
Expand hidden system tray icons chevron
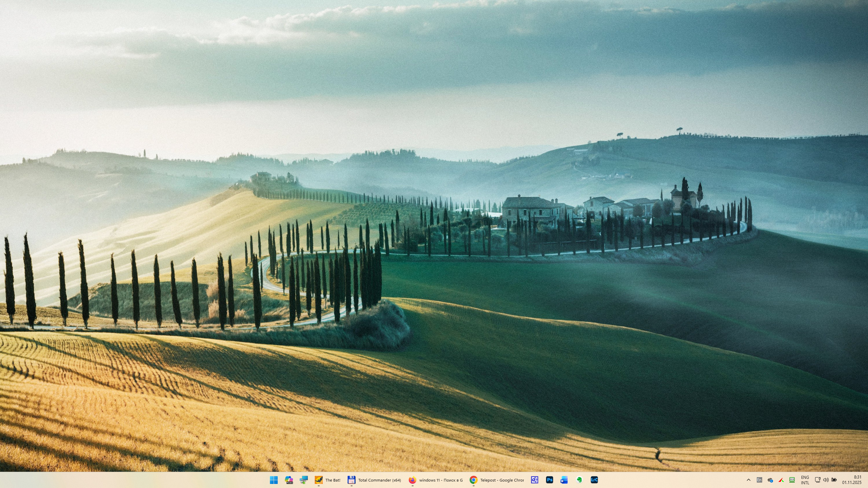pyautogui.click(x=749, y=480)
